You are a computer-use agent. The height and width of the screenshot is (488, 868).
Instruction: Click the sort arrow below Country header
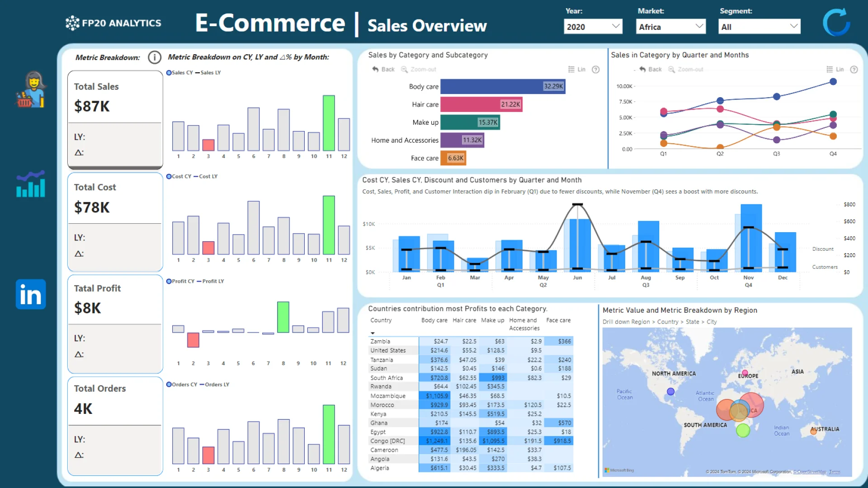click(373, 333)
